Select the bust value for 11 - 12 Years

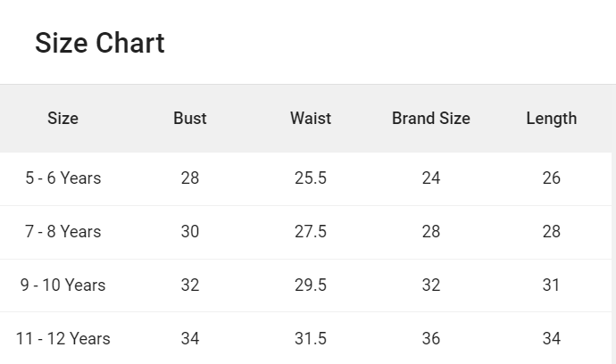(190, 339)
